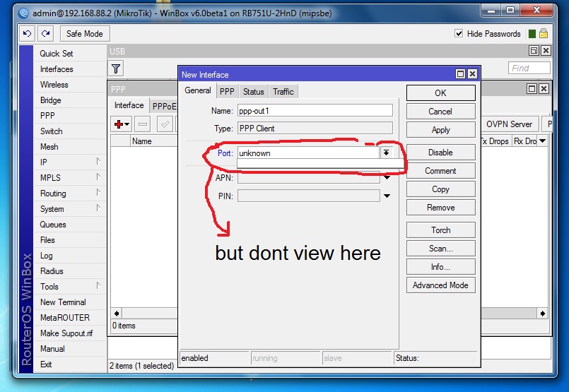
Task: Expand the PIN field arrow
Action: tap(387, 196)
